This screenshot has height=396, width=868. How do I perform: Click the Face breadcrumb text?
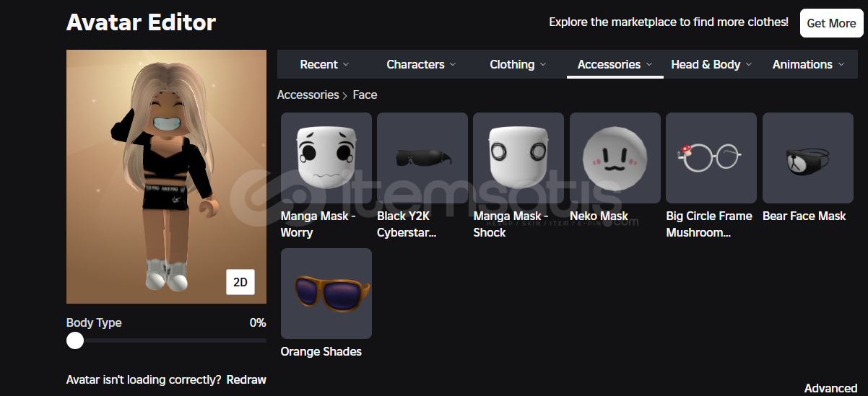coord(365,94)
